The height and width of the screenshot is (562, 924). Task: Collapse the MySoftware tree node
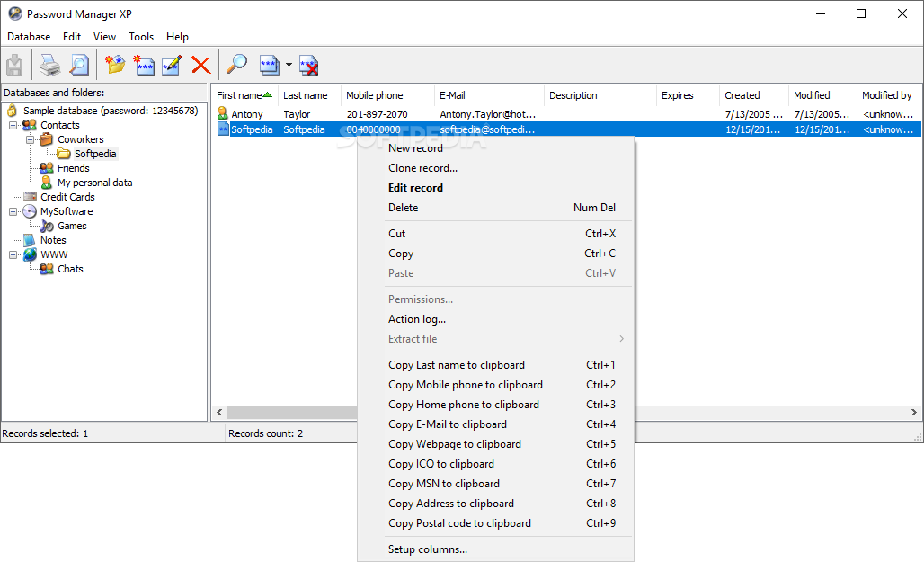13,211
